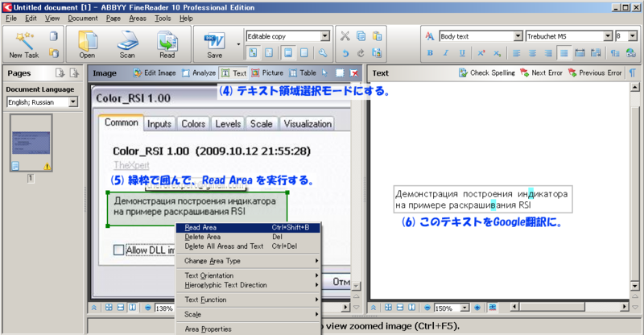The image size is (644, 335).
Task: Jump to Next Error
Action: pos(541,72)
